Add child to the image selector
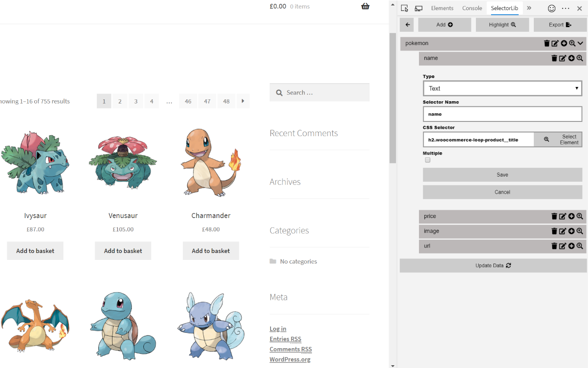This screenshot has width=588, height=368. tap(571, 231)
